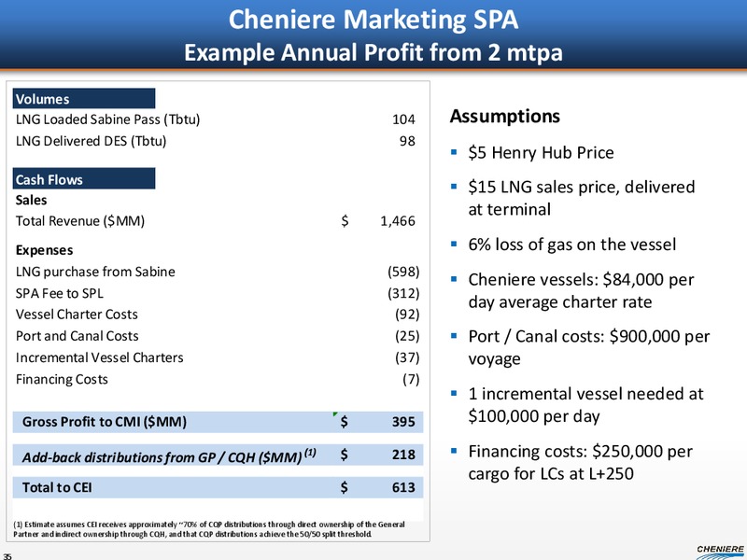Click 'Financing costs: $250,000 per cargo' bullet

[581, 462]
